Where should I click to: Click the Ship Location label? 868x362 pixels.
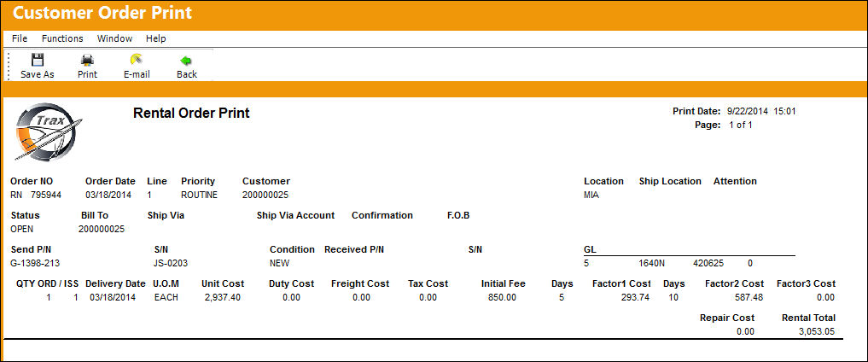(x=670, y=181)
